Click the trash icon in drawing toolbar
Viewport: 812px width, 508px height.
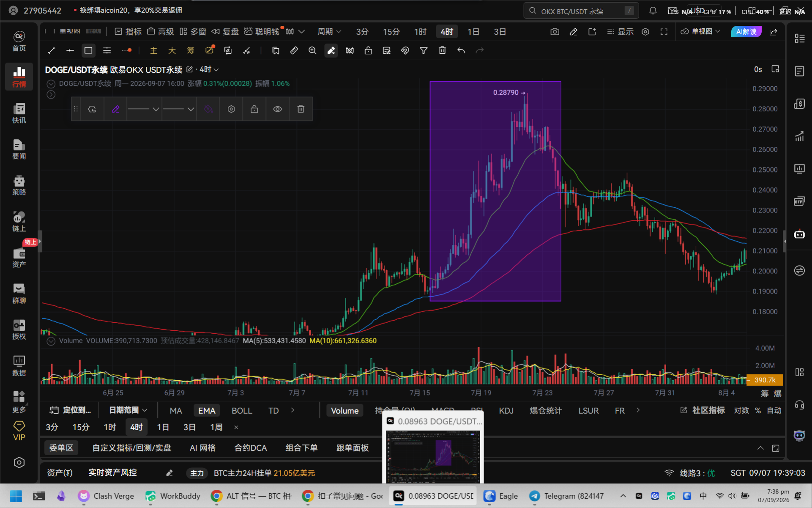click(442, 51)
